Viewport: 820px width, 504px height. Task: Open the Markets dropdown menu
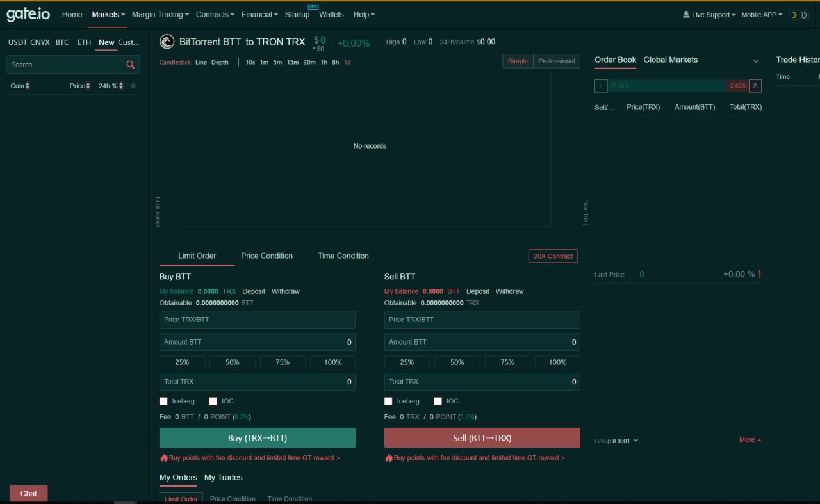(108, 14)
